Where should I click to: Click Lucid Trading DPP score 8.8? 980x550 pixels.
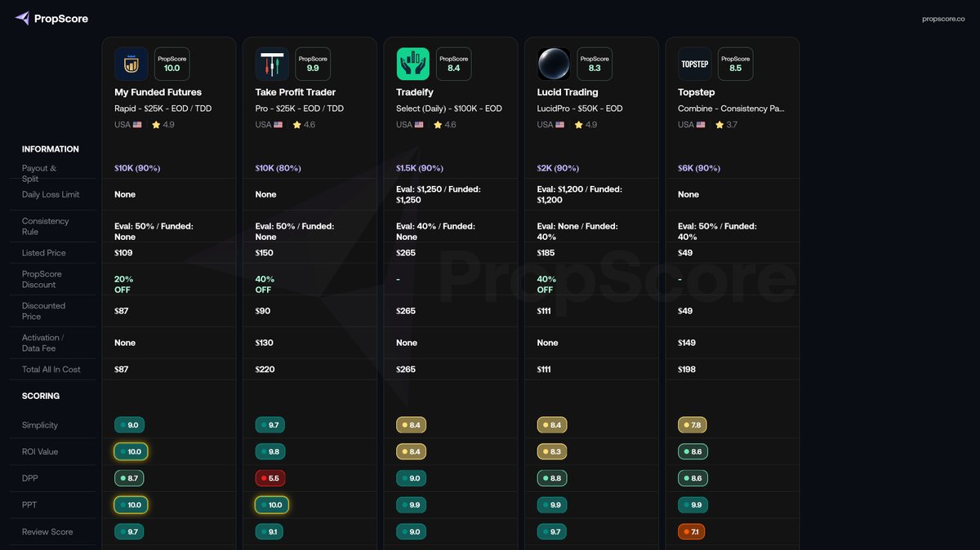pyautogui.click(x=552, y=478)
